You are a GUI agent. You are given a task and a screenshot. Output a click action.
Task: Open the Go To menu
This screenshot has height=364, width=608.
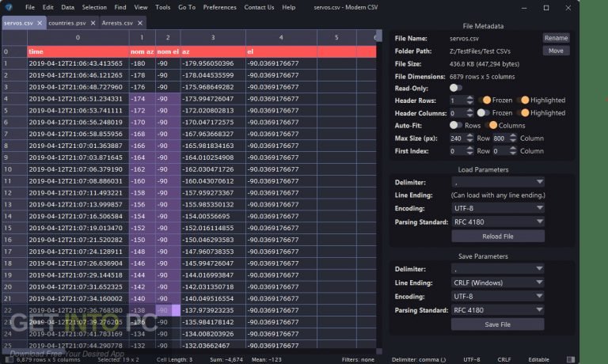pyautogui.click(x=187, y=7)
